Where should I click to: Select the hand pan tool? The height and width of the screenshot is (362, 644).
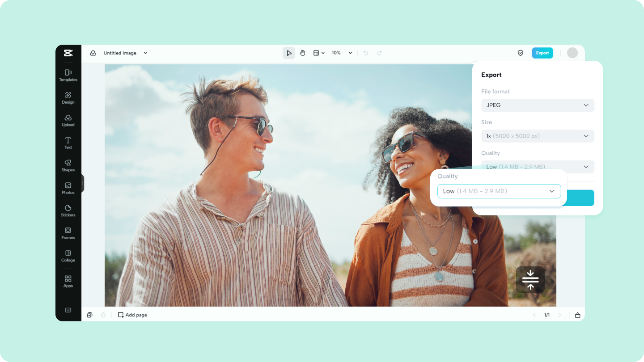[302, 53]
